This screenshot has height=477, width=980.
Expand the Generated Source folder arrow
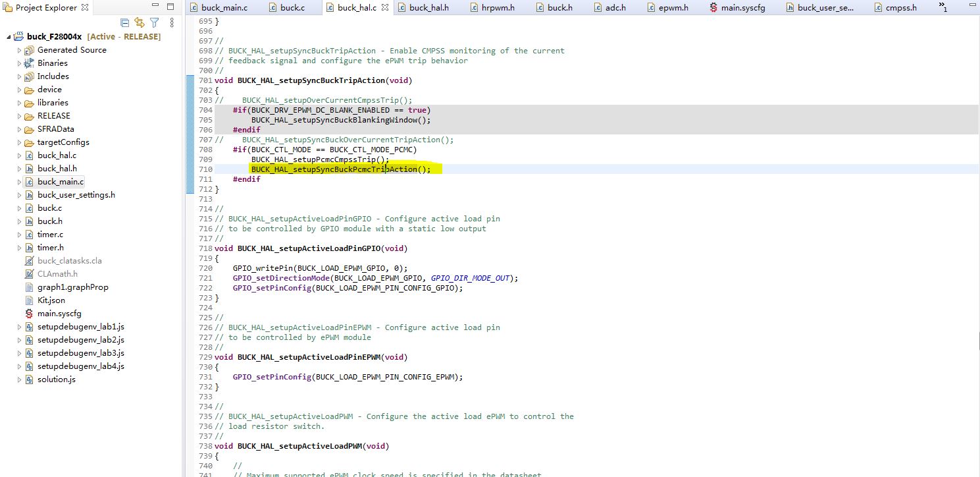(19, 50)
